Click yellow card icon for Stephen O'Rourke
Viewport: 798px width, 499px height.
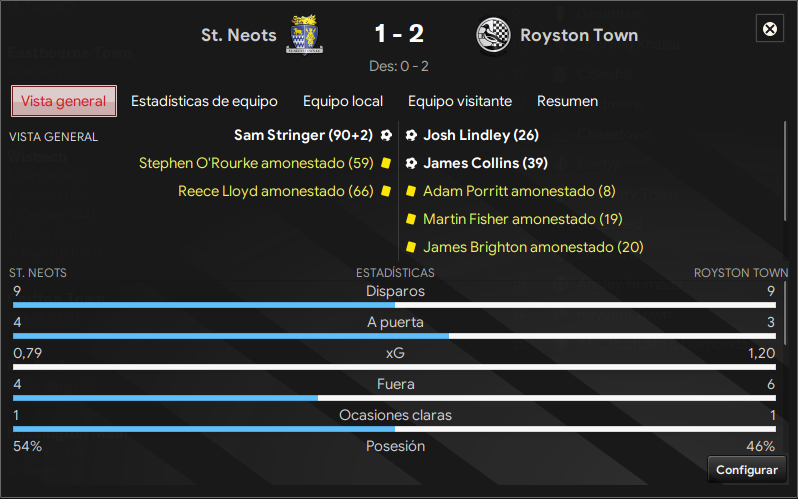[x=386, y=163]
